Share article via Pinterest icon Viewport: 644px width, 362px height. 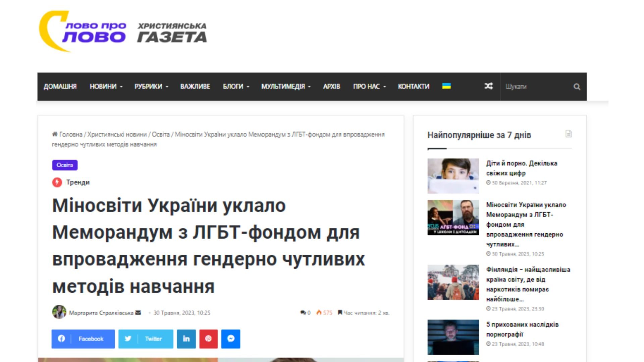pyautogui.click(x=208, y=339)
